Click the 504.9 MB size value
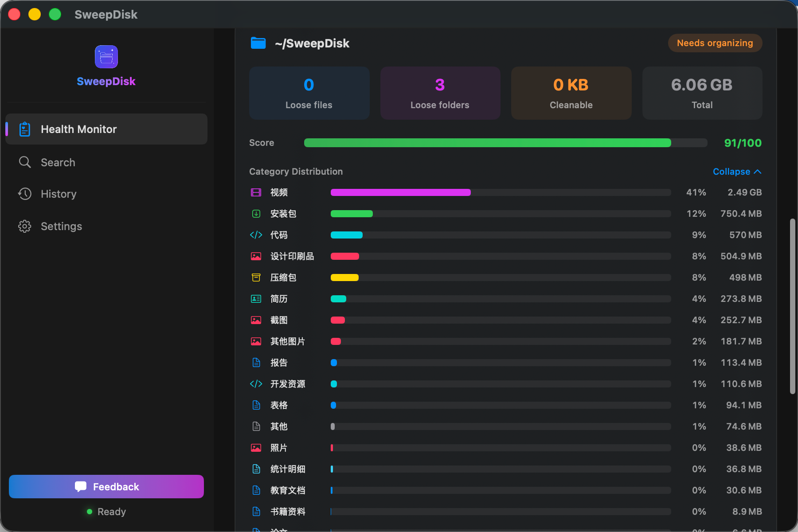The image size is (798, 532). click(741, 256)
